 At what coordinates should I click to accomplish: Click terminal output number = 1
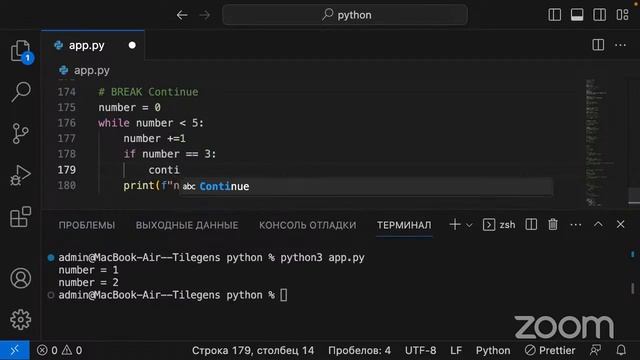click(x=88, y=270)
